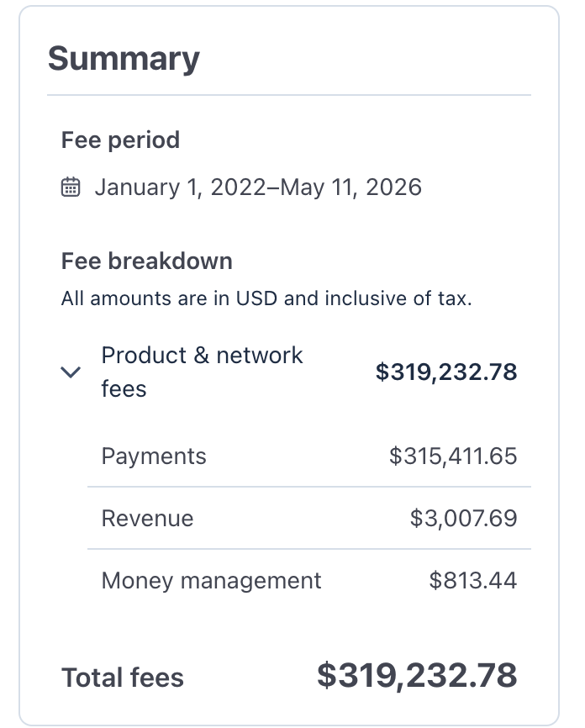Click the Summary heading
585x728 pixels.
point(124,60)
